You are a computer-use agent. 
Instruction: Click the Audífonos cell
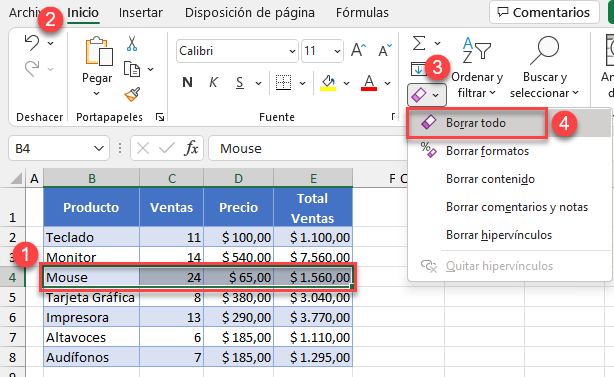pyautogui.click(x=92, y=357)
